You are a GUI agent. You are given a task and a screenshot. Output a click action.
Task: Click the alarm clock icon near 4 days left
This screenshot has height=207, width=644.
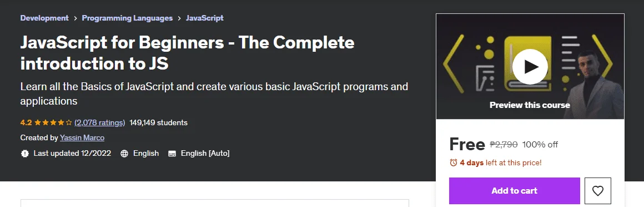click(454, 162)
